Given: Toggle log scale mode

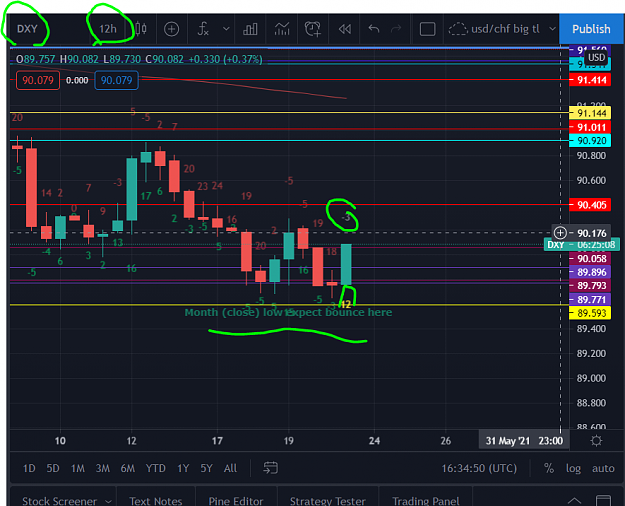Looking at the screenshot, I should 573,469.
